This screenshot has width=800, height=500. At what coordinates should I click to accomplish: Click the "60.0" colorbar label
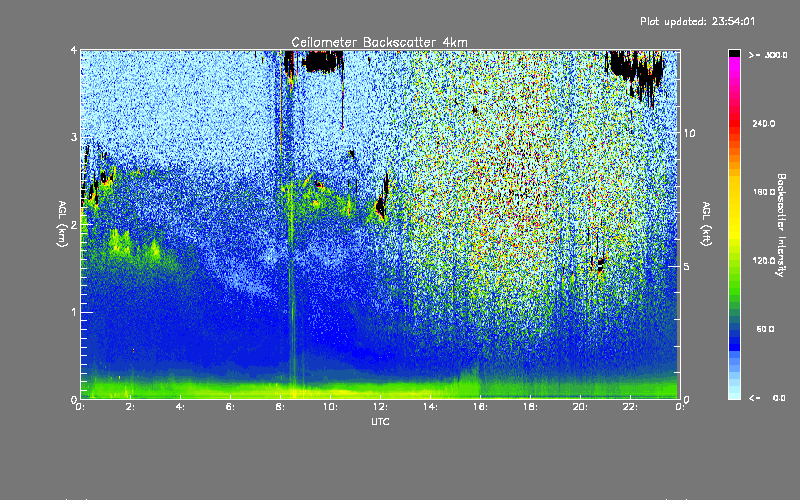pyautogui.click(x=765, y=329)
